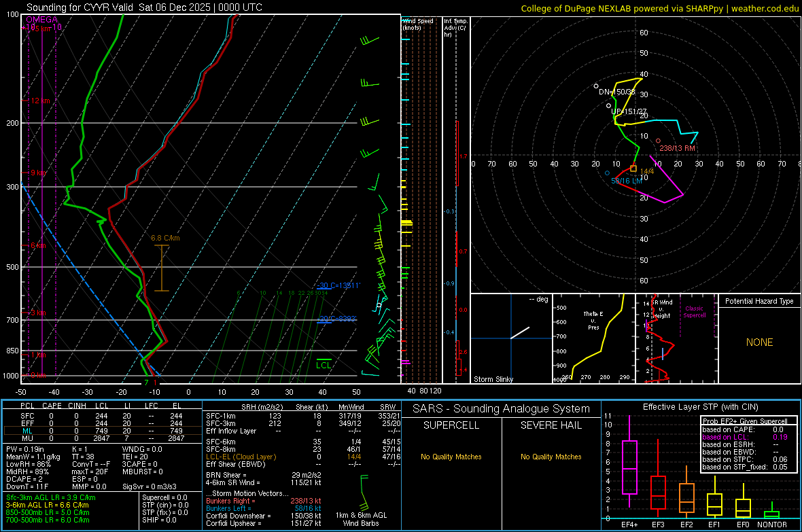Click the SUPERCELL column heading
Screen dimensions: 802x532
pyautogui.click(x=451, y=425)
